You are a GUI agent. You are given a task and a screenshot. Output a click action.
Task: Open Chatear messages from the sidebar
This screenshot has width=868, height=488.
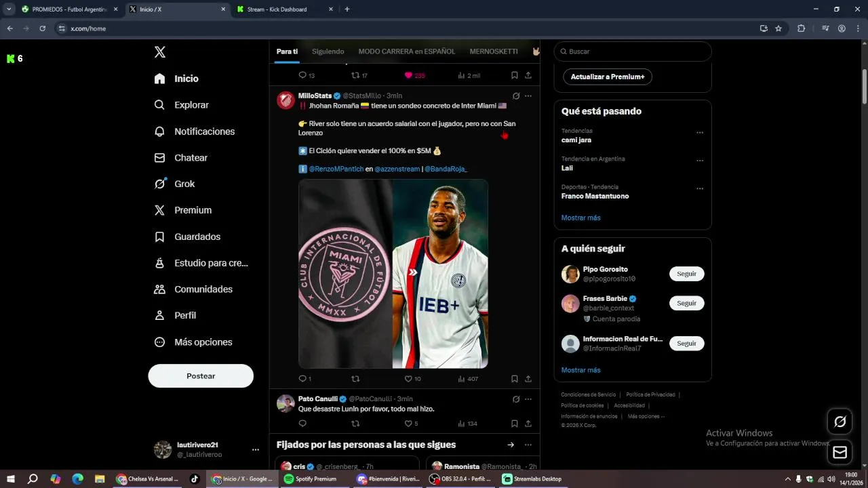pos(180,158)
